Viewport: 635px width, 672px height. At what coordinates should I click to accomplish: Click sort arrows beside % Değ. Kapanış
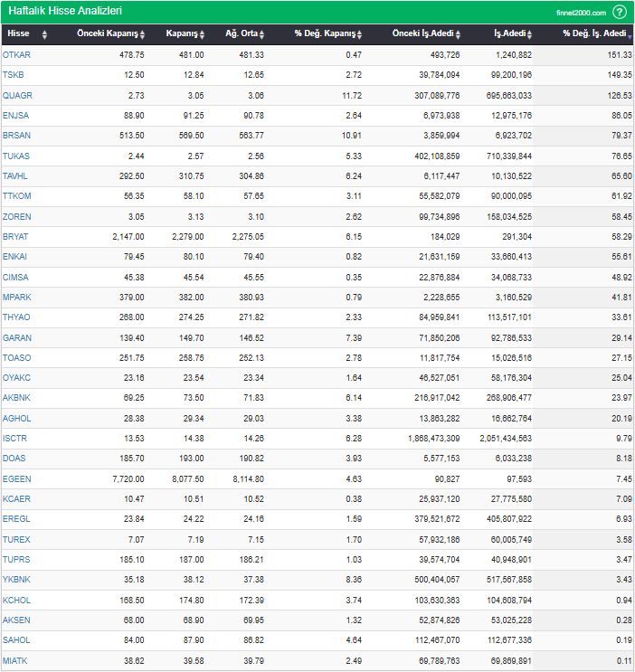(x=359, y=34)
